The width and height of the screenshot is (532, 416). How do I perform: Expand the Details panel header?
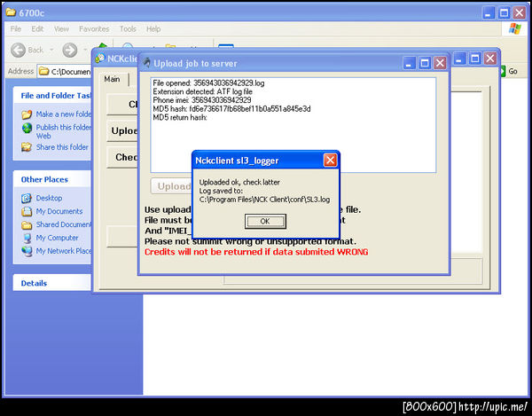coord(52,283)
